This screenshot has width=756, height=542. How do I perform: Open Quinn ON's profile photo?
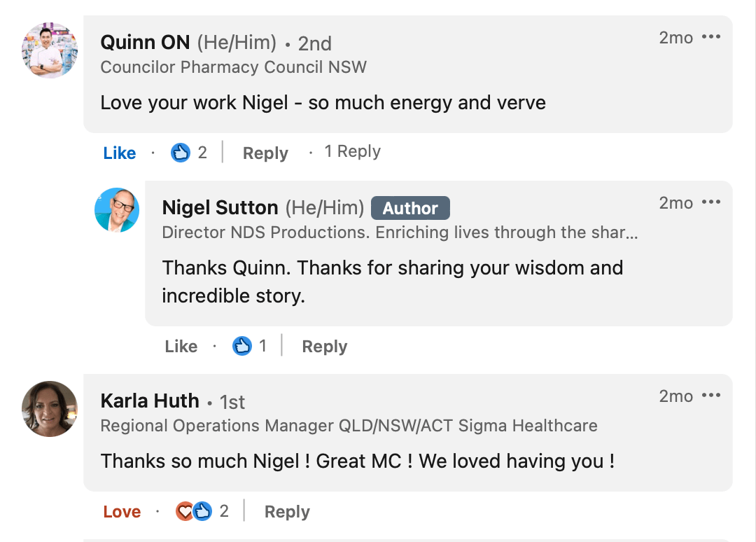pyautogui.click(x=50, y=50)
